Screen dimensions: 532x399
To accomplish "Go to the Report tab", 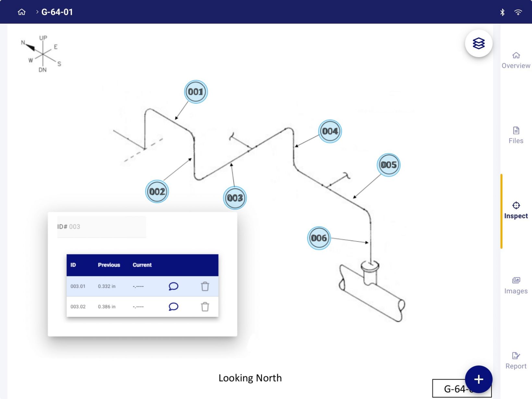I will 516,360.
